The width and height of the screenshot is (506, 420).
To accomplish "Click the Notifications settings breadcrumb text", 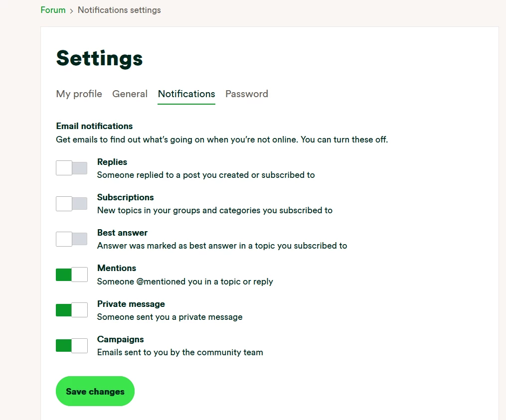I will [x=119, y=10].
